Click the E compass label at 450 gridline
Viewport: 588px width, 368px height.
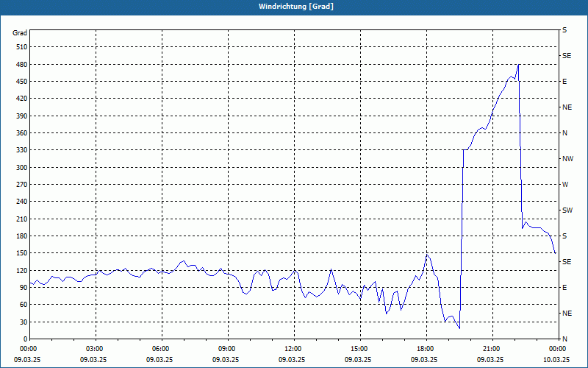[564, 82]
